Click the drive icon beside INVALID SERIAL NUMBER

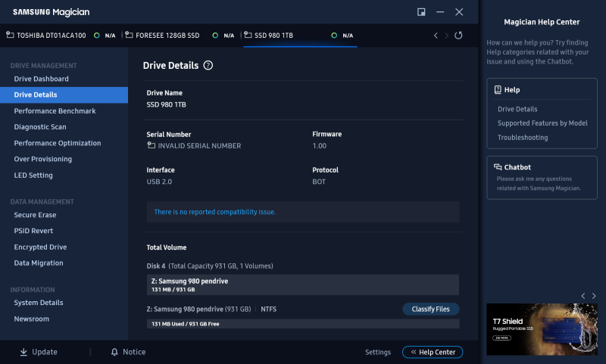tap(151, 145)
